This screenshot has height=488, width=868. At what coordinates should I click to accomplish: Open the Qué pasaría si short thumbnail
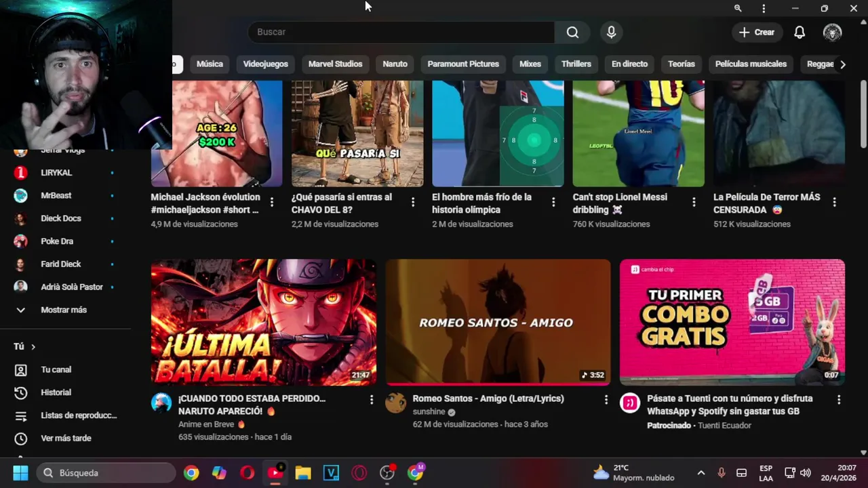[x=357, y=134]
